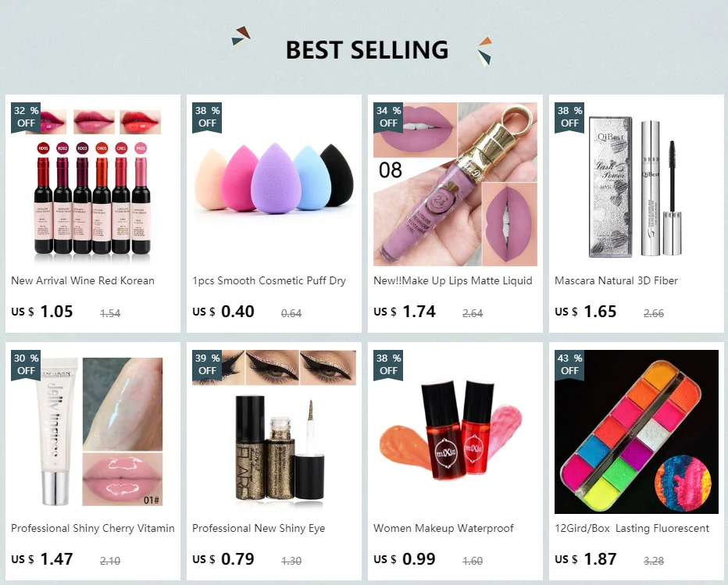Click 'Professional Shiny Cherry Vitamin' title
Screen dimensions: 728x585
[93, 528]
